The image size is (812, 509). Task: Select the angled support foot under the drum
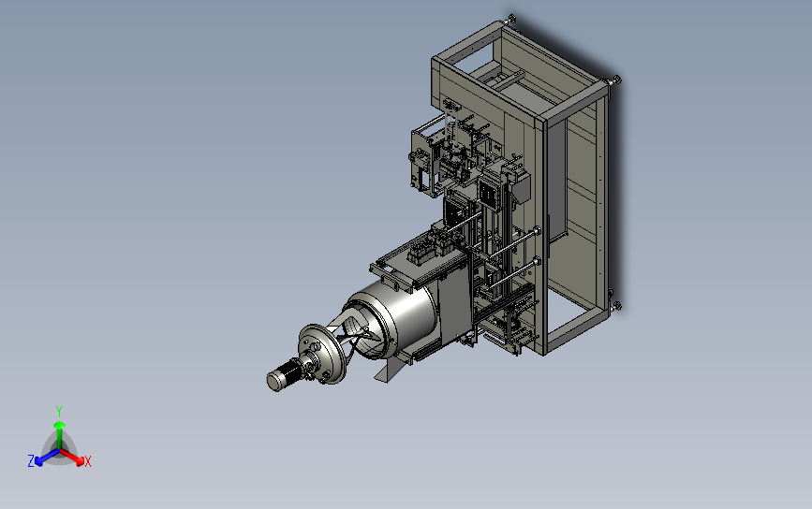(x=390, y=370)
